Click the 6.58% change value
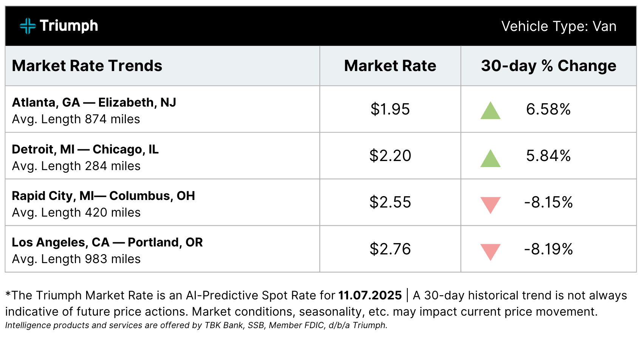This screenshot has height=344, width=644. [x=548, y=109]
